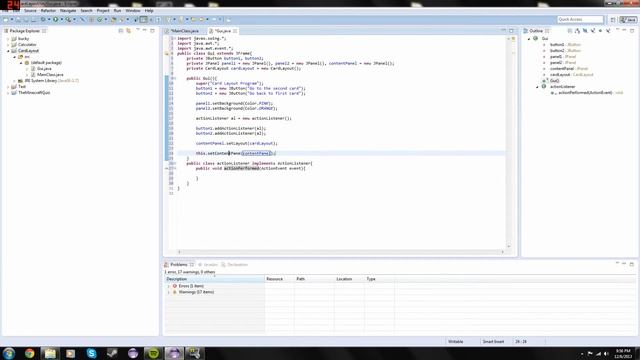Click the editor horizontal scrollbar
This screenshot has width=640, height=360.
pos(341,252)
